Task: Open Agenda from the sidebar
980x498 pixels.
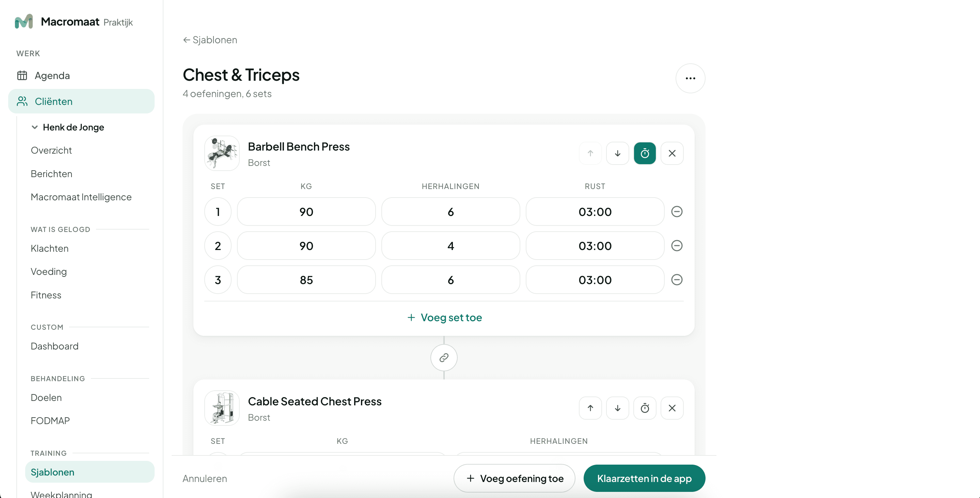Action: coord(81,76)
